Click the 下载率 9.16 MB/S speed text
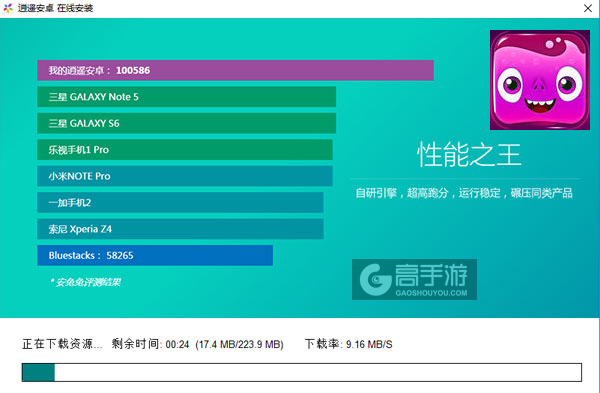This screenshot has width=600, height=393. click(348, 344)
